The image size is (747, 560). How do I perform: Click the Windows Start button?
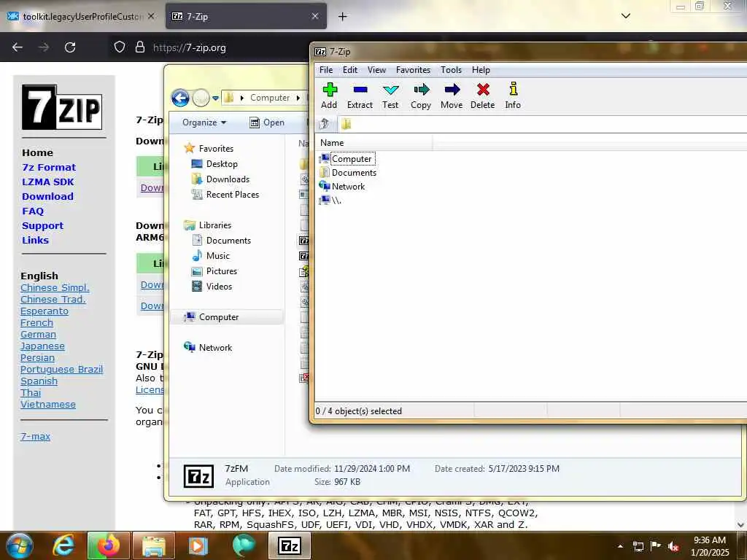(19, 545)
